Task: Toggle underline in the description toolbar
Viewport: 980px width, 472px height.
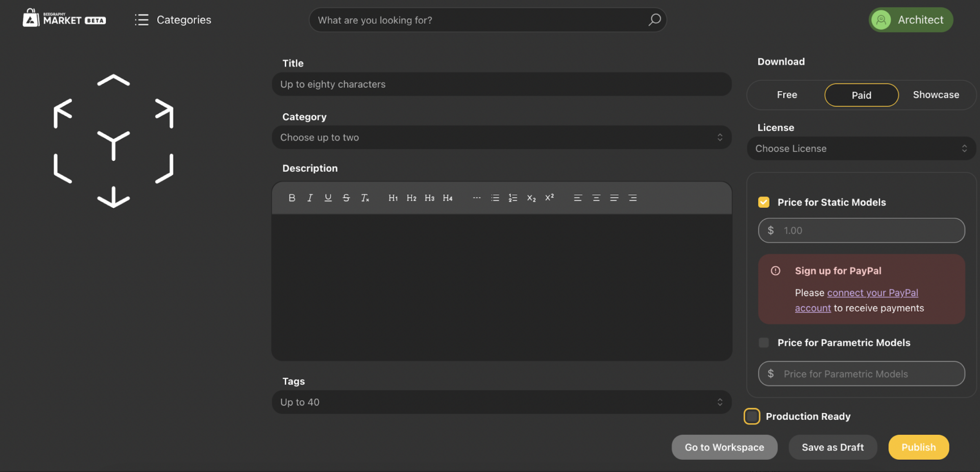Action: pos(328,198)
